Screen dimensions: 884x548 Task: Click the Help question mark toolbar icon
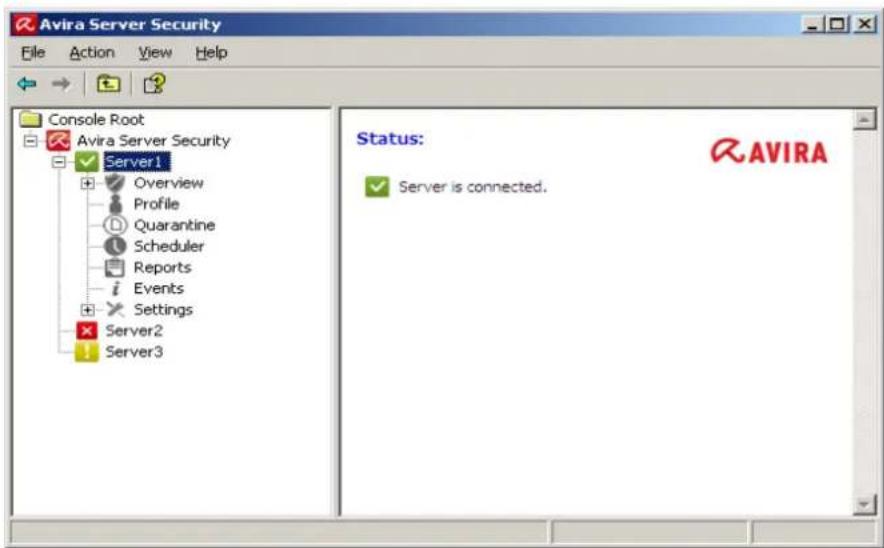point(154,84)
